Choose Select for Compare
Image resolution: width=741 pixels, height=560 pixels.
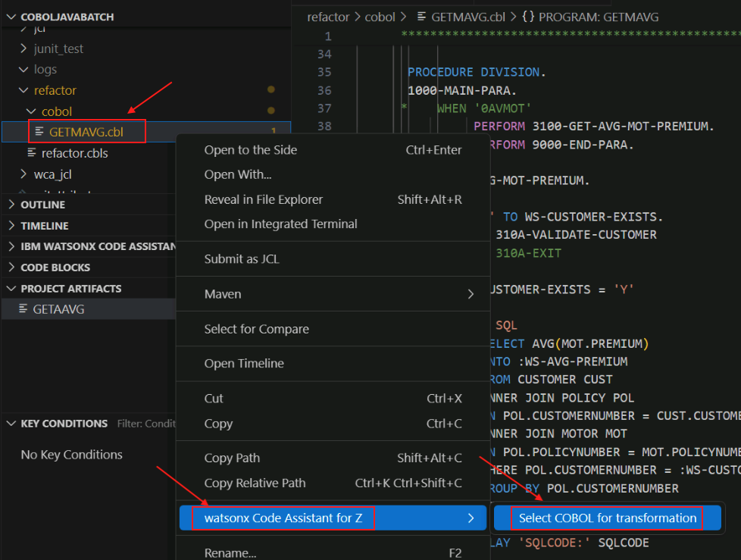(x=333, y=329)
